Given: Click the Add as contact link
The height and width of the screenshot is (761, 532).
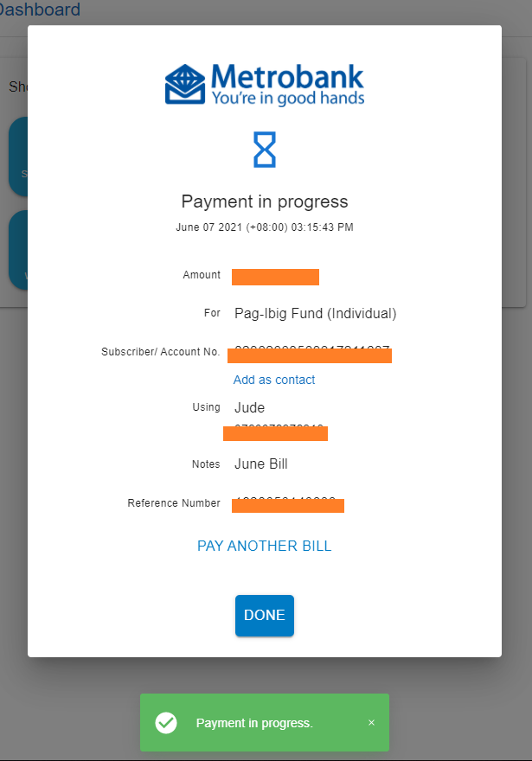Looking at the screenshot, I should (x=274, y=380).
